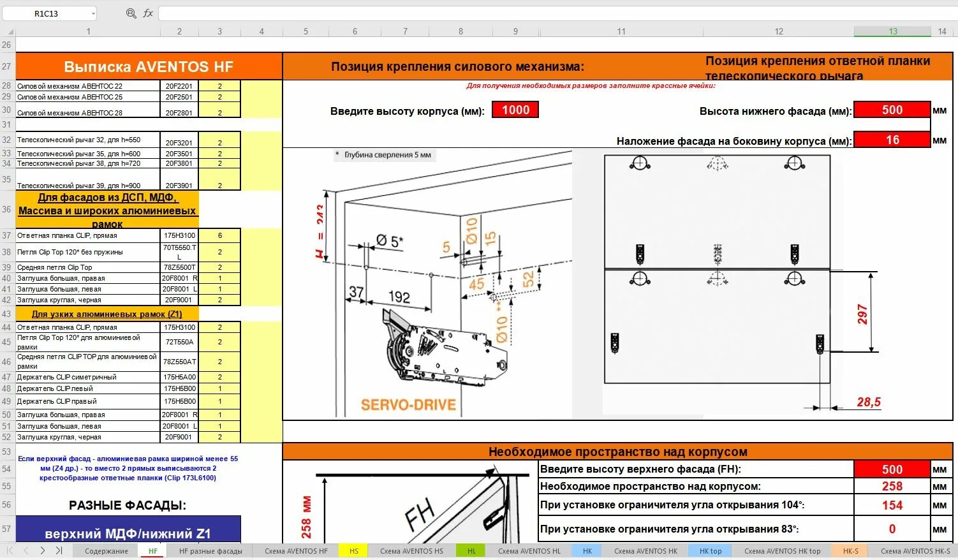Select article code 20F2501 cell

pos(179,97)
